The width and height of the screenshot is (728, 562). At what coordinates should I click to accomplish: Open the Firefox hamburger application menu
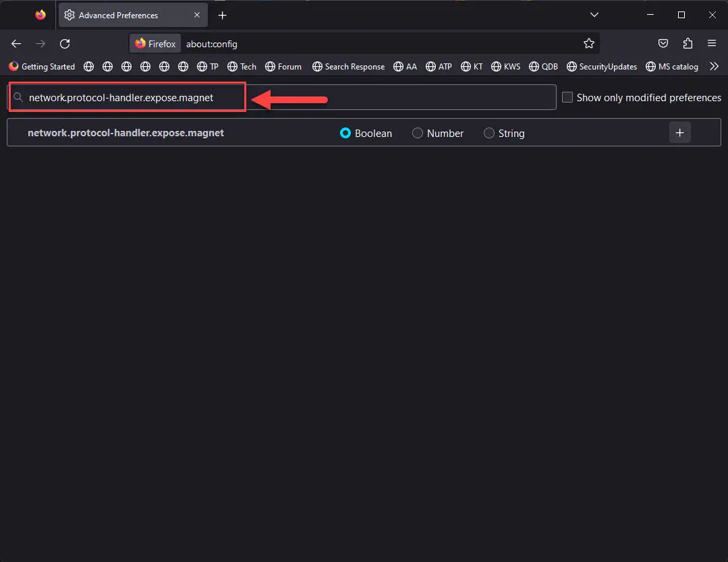coord(711,44)
